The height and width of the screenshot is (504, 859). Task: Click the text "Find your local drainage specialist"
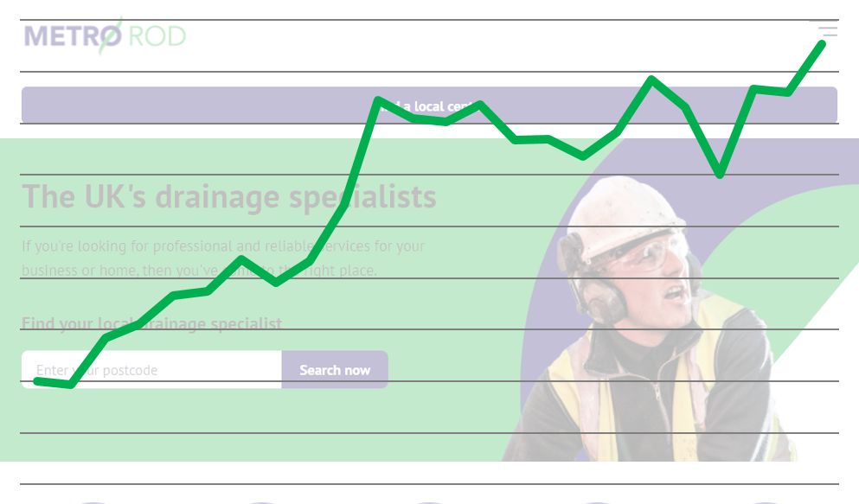pyautogui.click(x=151, y=323)
